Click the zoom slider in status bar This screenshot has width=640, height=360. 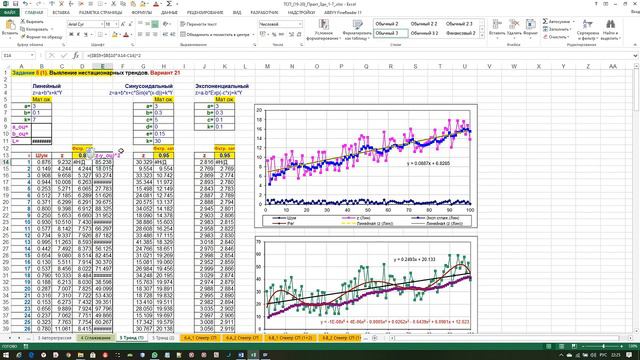[x=604, y=347]
